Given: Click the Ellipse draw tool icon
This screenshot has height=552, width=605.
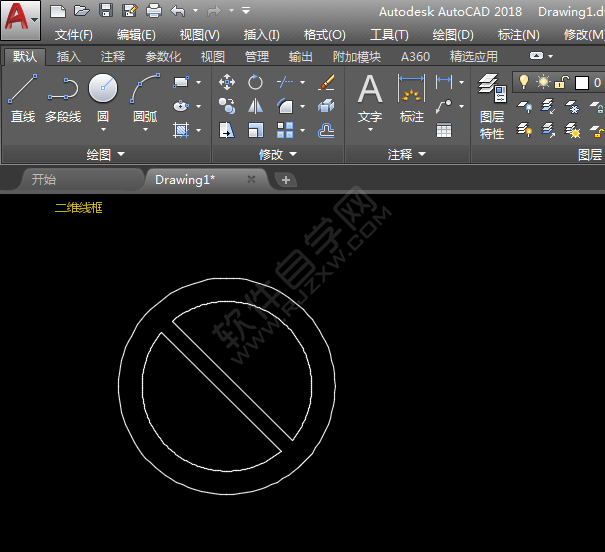Looking at the screenshot, I should point(181,106).
